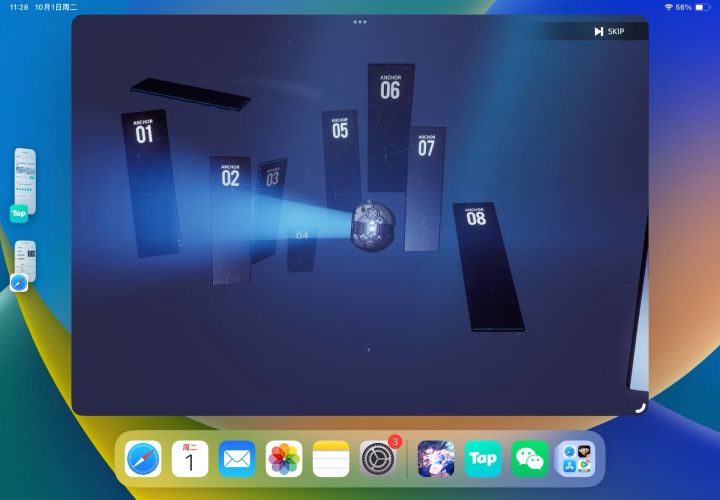This screenshot has width=720, height=500.
Task: Skip the cutscene with SKIP button
Action: point(609,31)
